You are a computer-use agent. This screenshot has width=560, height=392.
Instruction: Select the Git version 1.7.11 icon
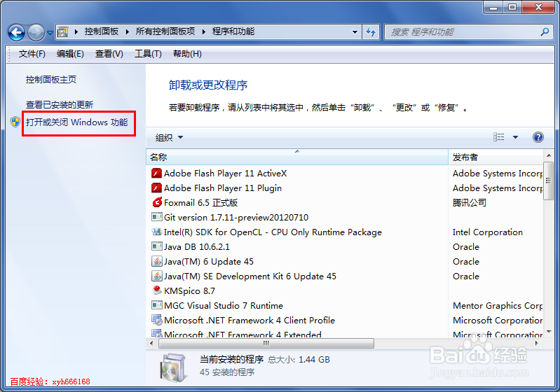tap(156, 217)
